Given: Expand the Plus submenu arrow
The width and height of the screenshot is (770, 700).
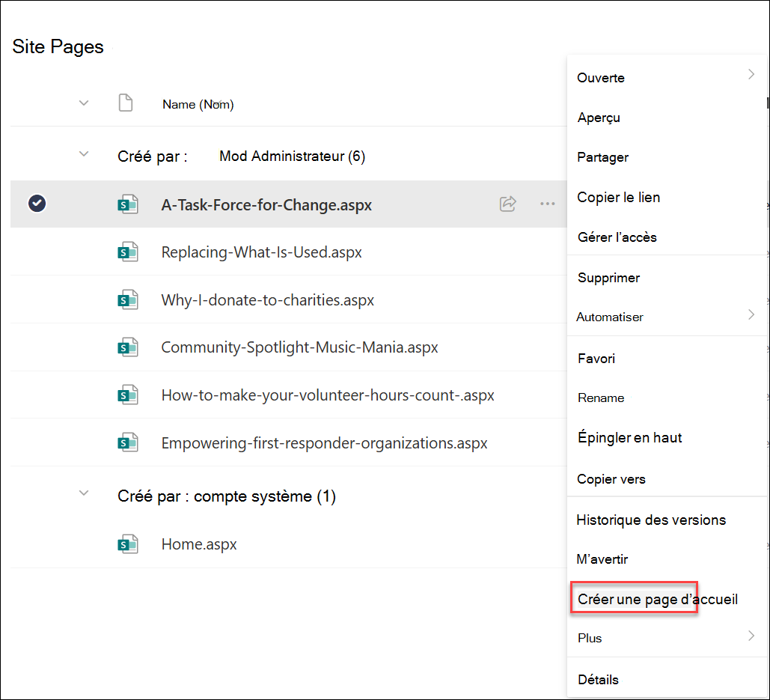Looking at the screenshot, I should coord(751,636).
